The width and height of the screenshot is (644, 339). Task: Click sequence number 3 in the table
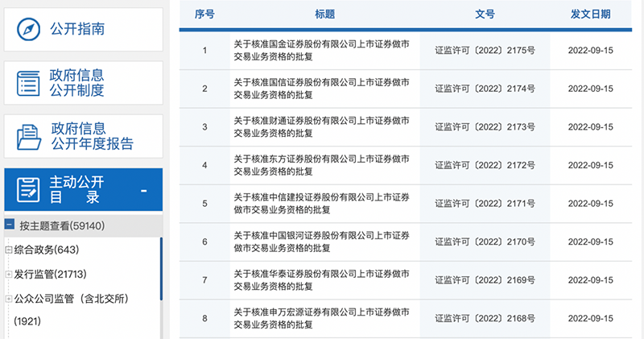204,127
